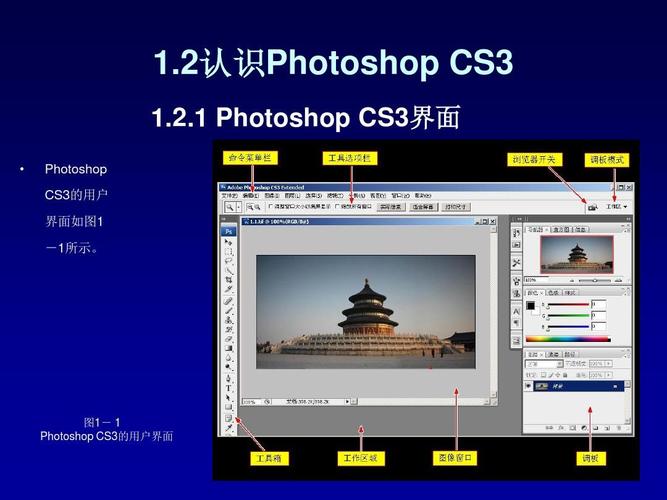This screenshot has height=500, width=667.
Task: Open the Help menu
Action: 422,195
